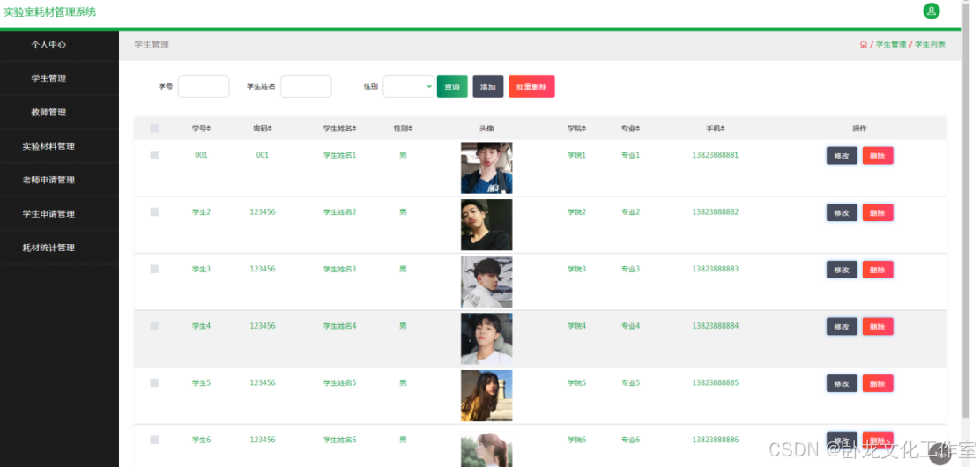Click 删除 for 学生4 row

[x=878, y=326]
